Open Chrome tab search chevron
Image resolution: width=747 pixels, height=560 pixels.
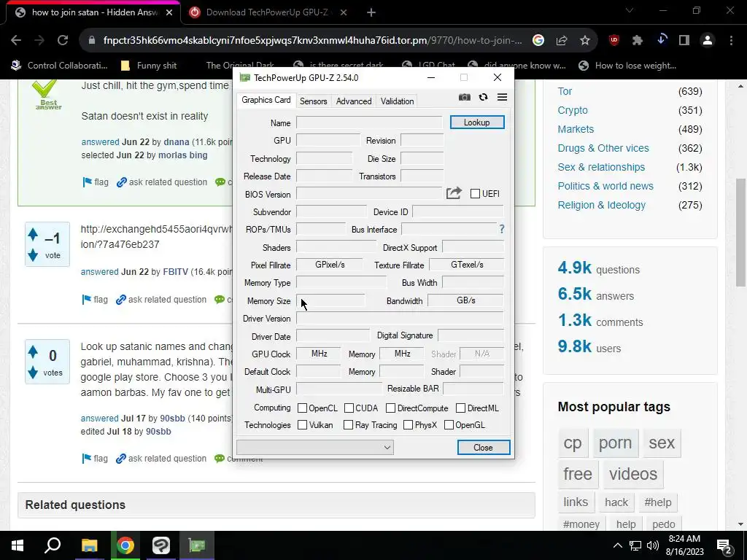pyautogui.click(x=630, y=10)
